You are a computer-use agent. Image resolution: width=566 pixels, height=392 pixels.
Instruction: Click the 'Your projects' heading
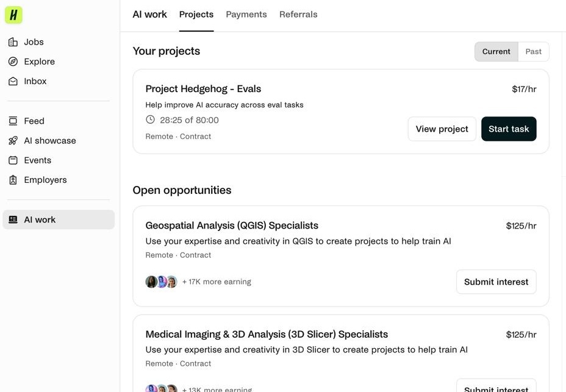(x=167, y=51)
